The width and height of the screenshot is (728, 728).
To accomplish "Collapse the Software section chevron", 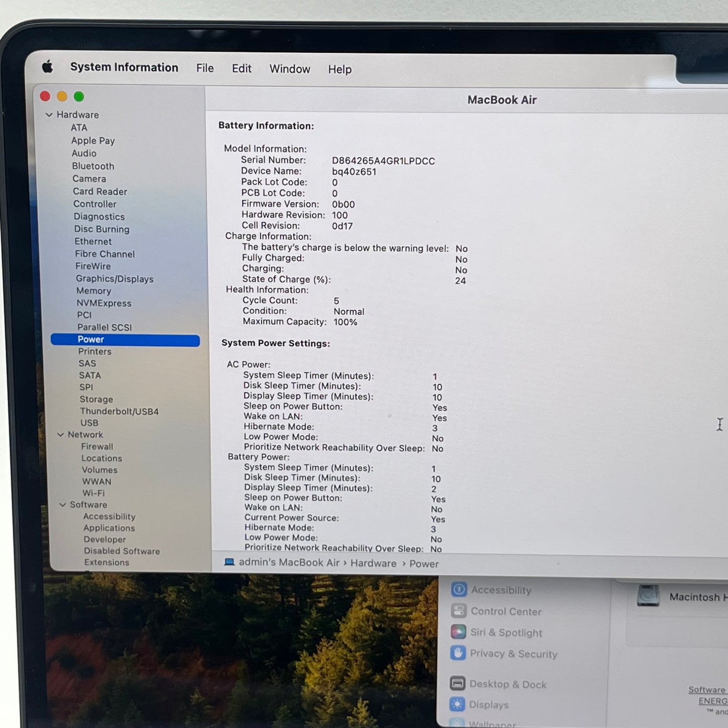I will pos(63,504).
